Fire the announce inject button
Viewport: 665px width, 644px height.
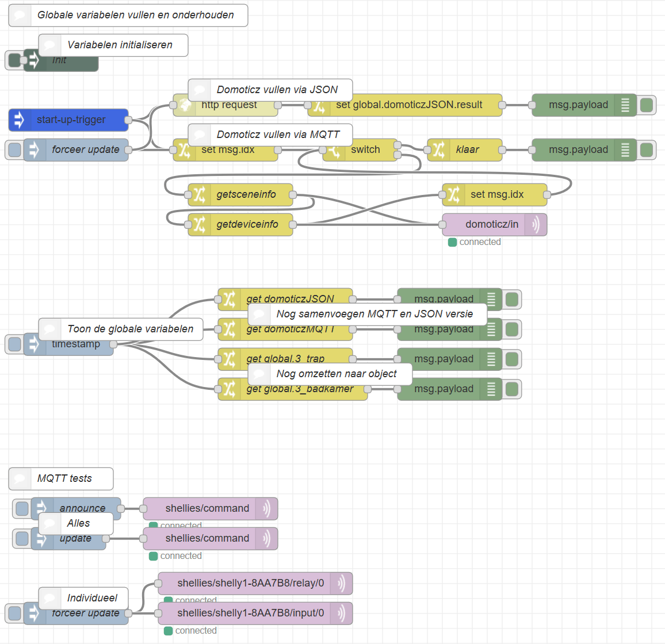pos(22,508)
